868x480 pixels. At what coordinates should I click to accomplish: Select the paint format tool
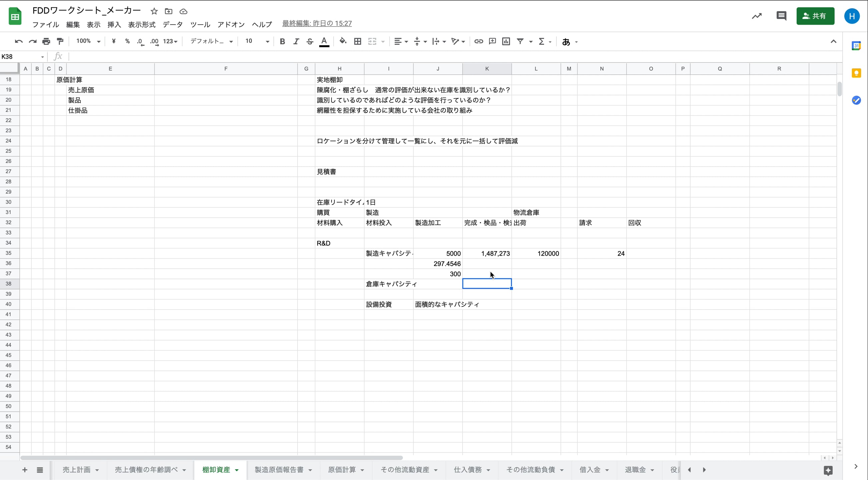point(60,41)
